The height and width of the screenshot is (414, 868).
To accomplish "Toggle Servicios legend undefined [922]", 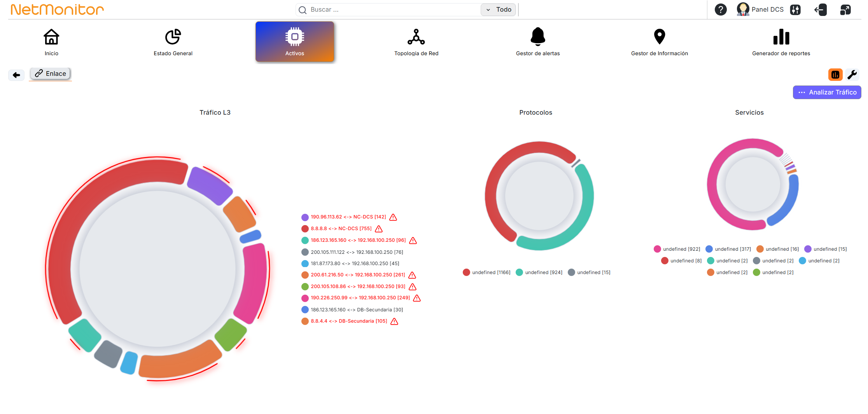I will click(x=677, y=249).
